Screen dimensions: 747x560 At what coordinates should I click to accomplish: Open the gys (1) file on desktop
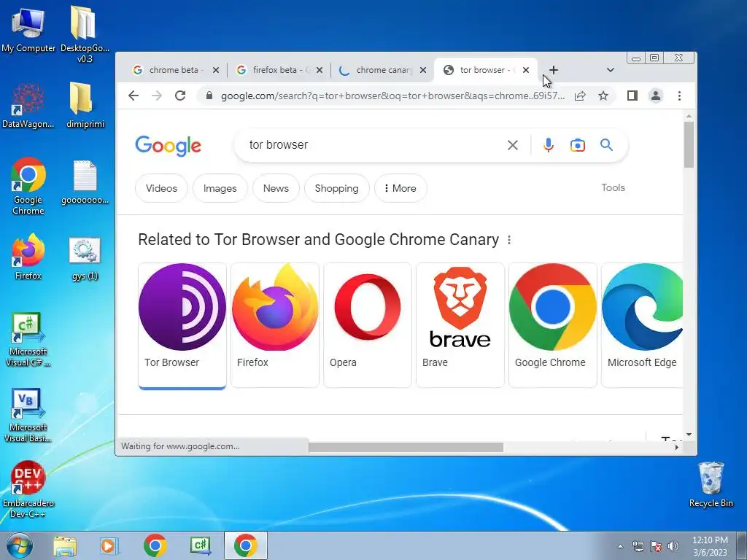click(x=85, y=259)
